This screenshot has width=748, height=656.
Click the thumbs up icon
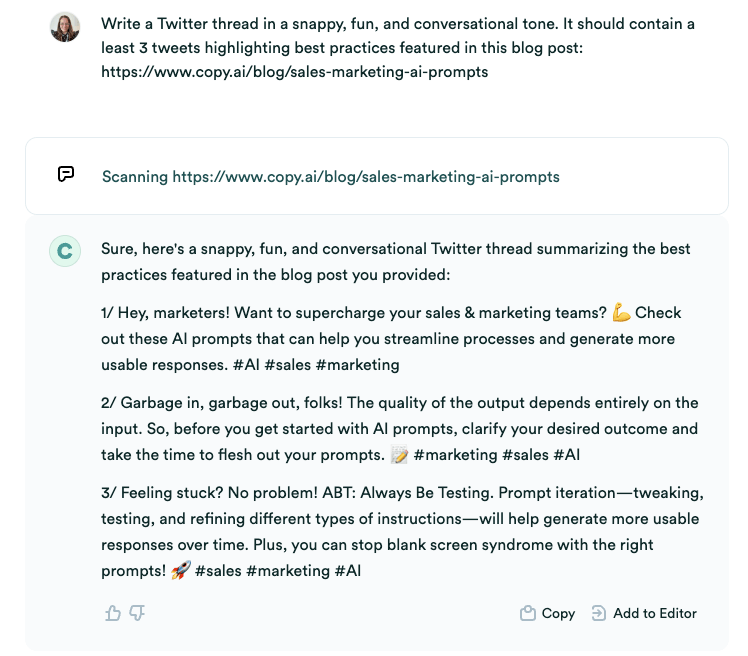pos(113,613)
